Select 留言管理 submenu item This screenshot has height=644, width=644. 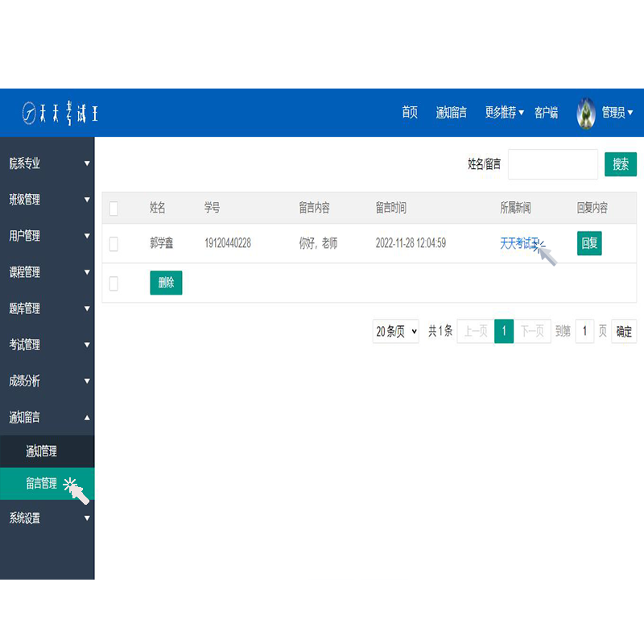coord(47,484)
